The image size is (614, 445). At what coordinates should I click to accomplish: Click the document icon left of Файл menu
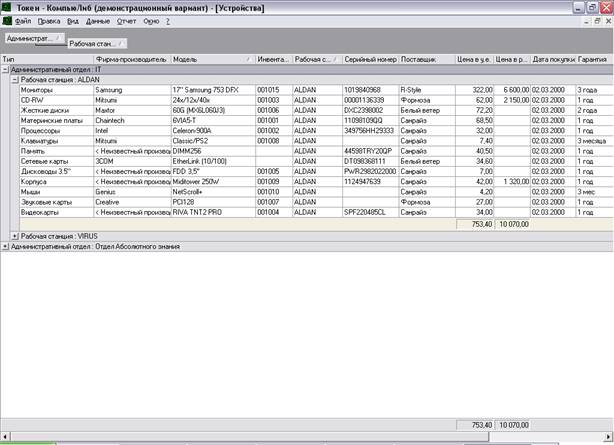pyautogui.click(x=7, y=20)
